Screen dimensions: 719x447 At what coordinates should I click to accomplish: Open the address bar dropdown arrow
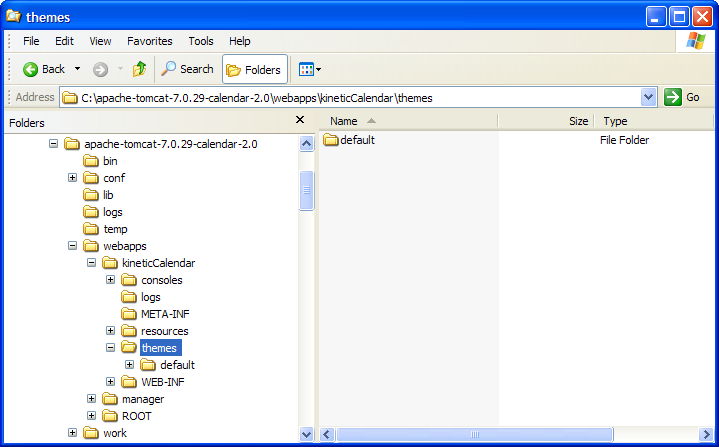[648, 97]
